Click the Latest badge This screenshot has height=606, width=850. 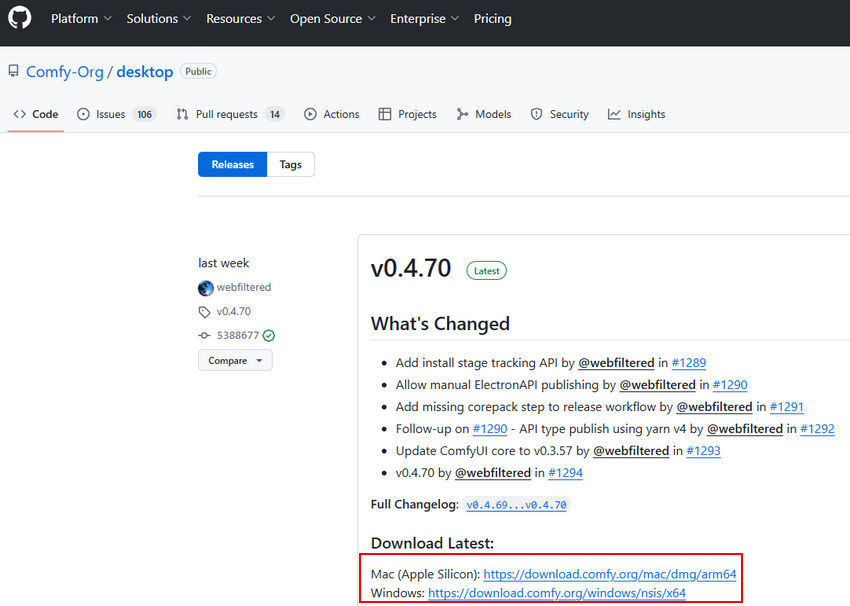486,270
